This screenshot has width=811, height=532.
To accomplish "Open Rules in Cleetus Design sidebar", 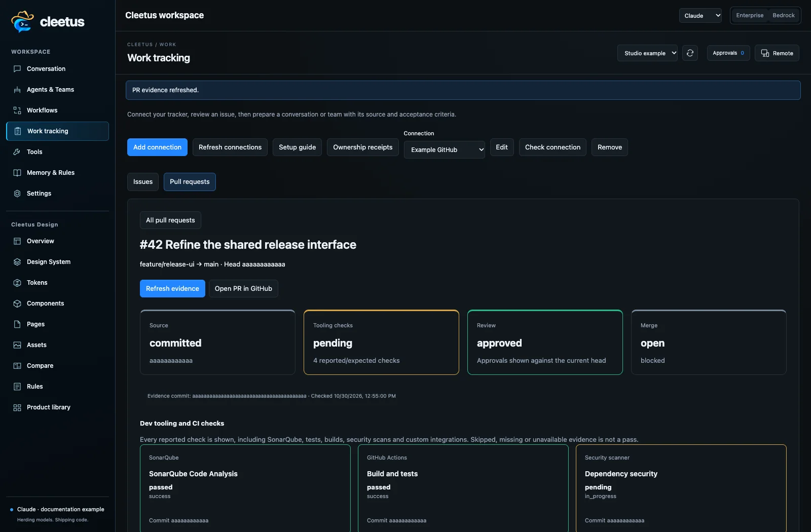I will (57, 387).
